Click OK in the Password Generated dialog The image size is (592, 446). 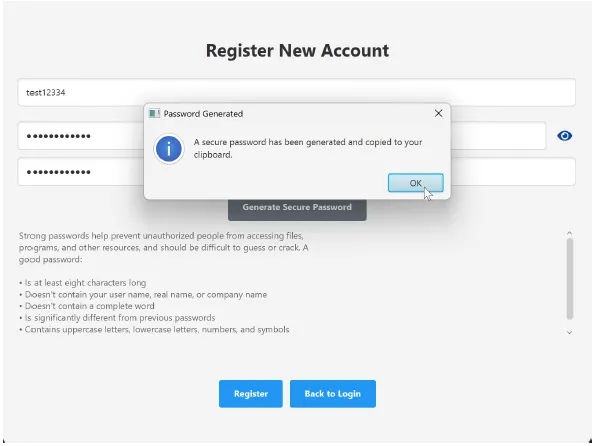tap(415, 183)
